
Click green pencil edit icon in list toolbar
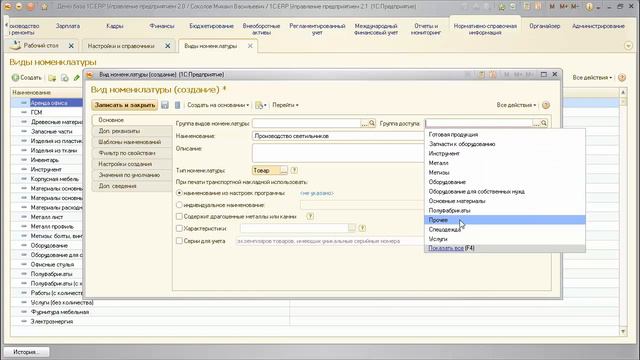(76, 78)
